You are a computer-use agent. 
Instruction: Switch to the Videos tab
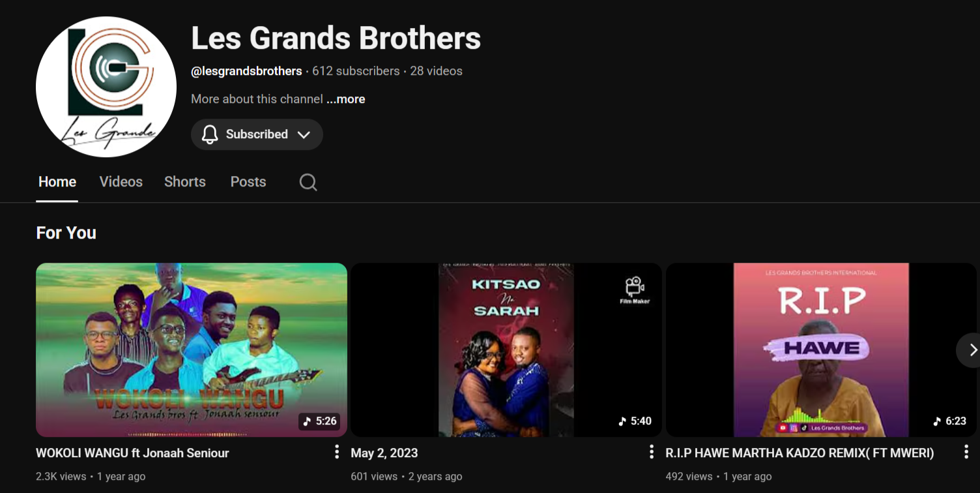pos(121,182)
